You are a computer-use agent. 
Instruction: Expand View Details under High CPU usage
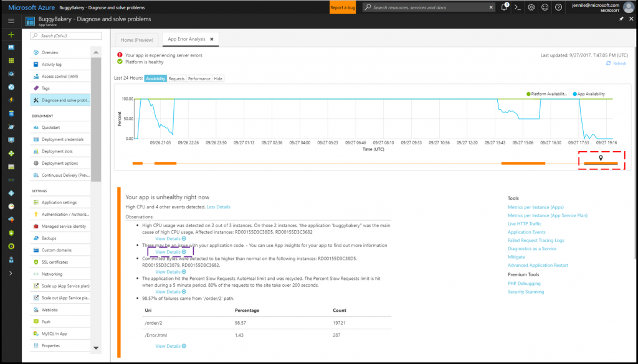[170, 238]
